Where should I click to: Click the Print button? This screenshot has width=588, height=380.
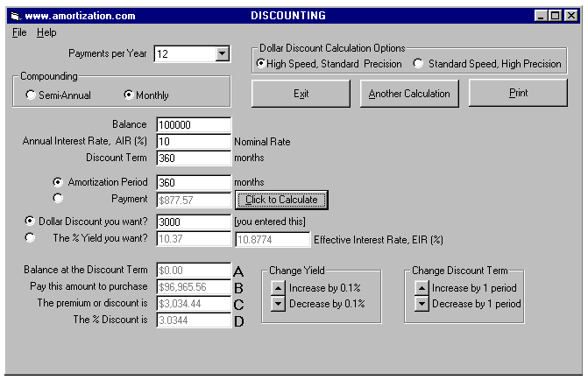coord(518,94)
